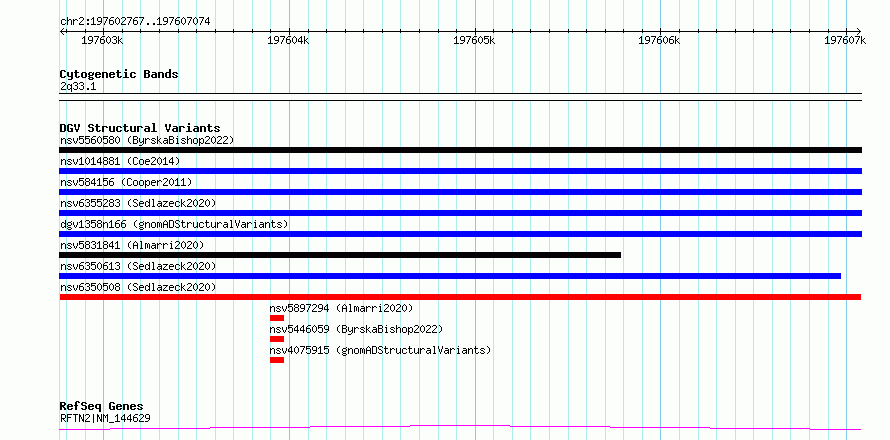
Task: Click the nsv5560580 (ByrskaBishop2022) label
Action: (x=147, y=140)
